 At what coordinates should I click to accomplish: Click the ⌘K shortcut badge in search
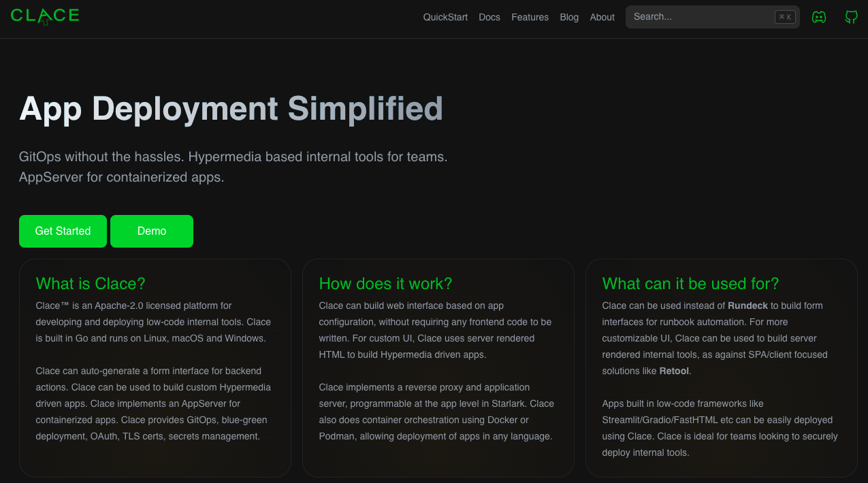785,17
